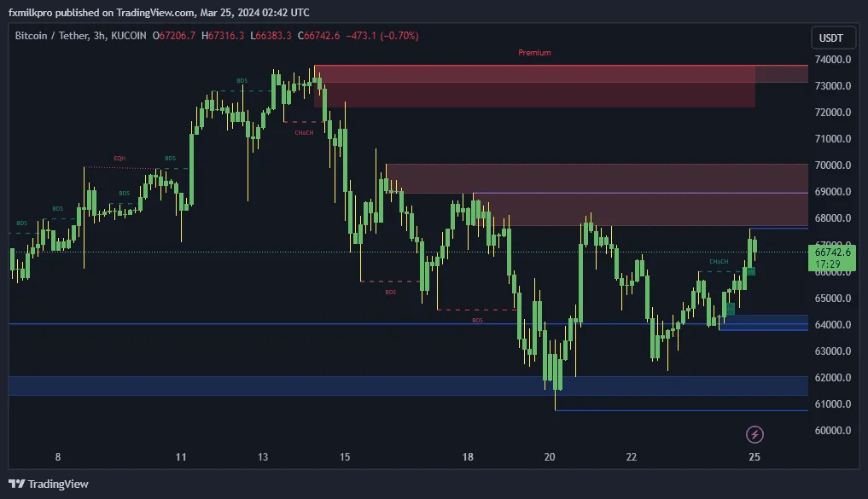
Task: Click the change value −473.1 (−0.70%)
Action: pos(382,36)
